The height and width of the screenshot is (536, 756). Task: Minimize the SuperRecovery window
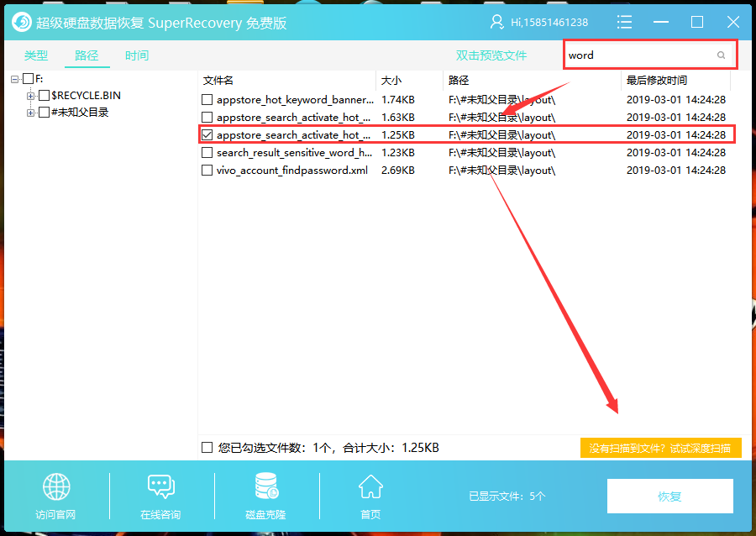point(660,22)
